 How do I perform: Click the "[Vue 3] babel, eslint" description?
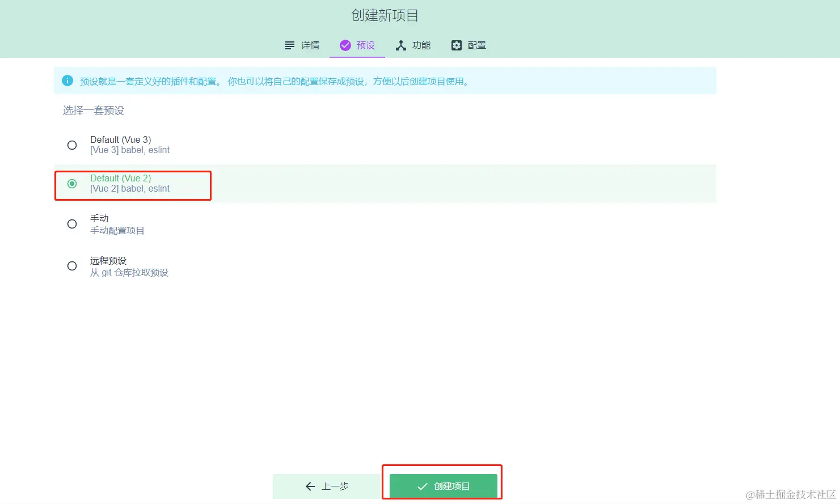point(130,150)
